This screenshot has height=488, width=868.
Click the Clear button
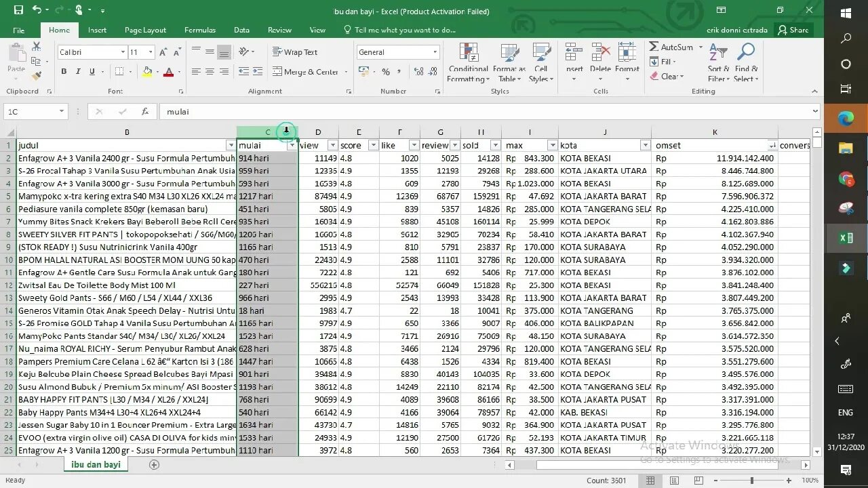667,77
